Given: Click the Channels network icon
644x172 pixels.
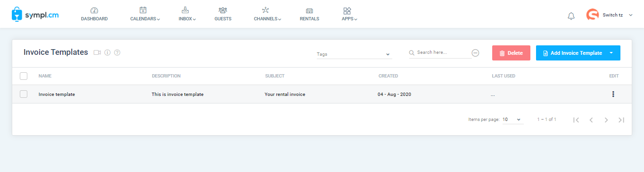Looking at the screenshot, I should tap(266, 10).
